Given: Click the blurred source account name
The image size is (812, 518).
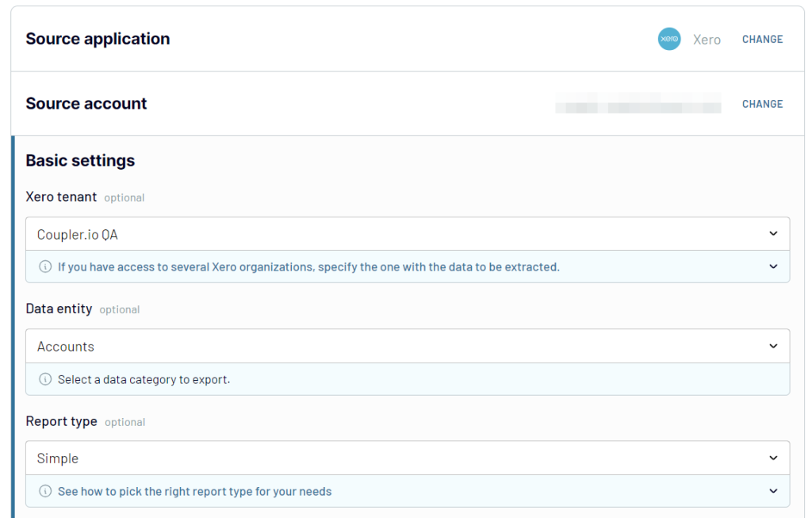Looking at the screenshot, I should (x=638, y=103).
